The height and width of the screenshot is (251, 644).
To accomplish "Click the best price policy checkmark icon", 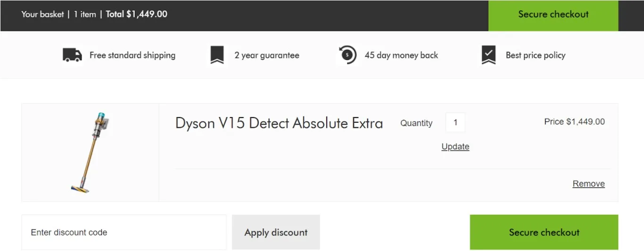I will click(x=488, y=55).
